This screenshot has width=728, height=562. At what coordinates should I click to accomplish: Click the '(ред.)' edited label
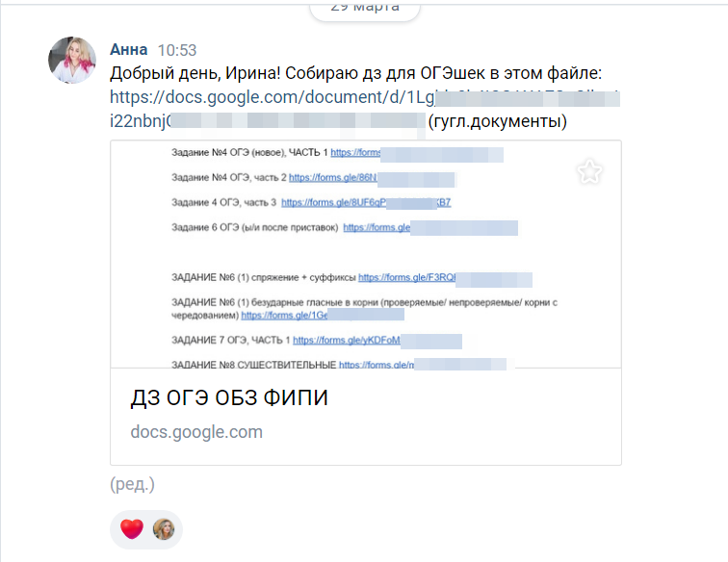pyautogui.click(x=132, y=483)
